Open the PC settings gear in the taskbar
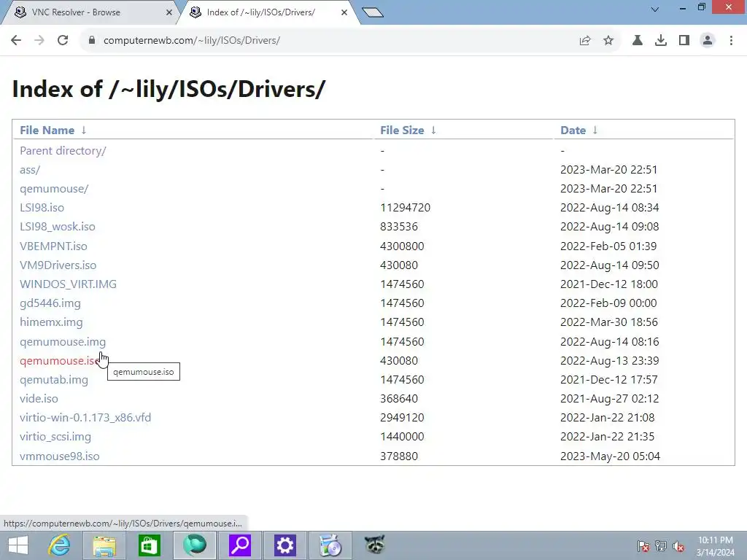 coord(285,545)
